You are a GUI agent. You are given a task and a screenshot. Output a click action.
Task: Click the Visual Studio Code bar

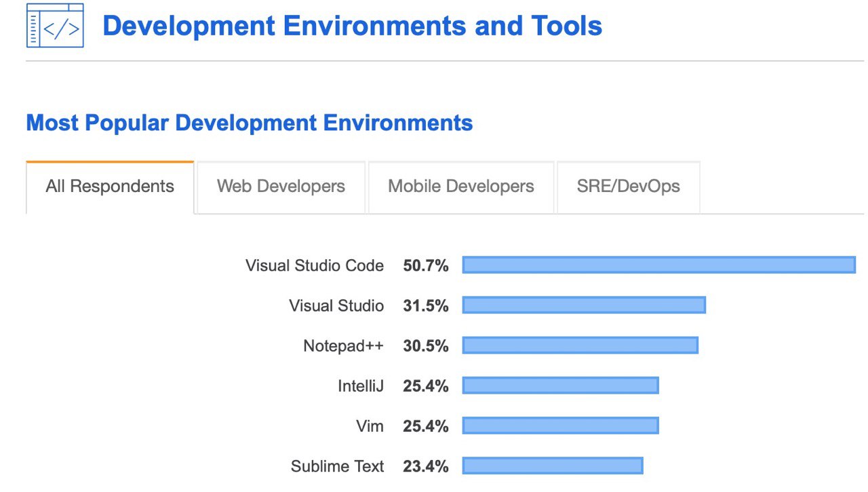coord(659,265)
